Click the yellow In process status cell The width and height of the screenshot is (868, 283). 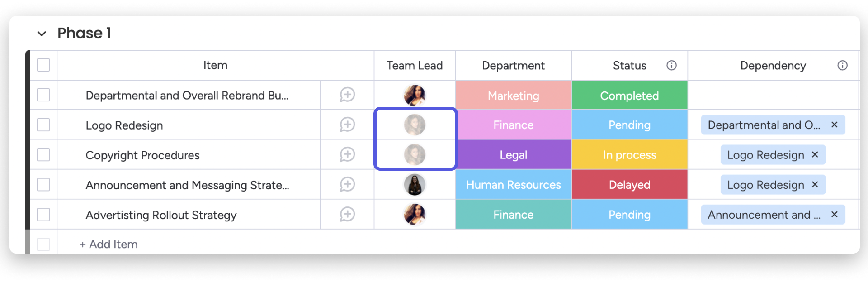pos(629,154)
